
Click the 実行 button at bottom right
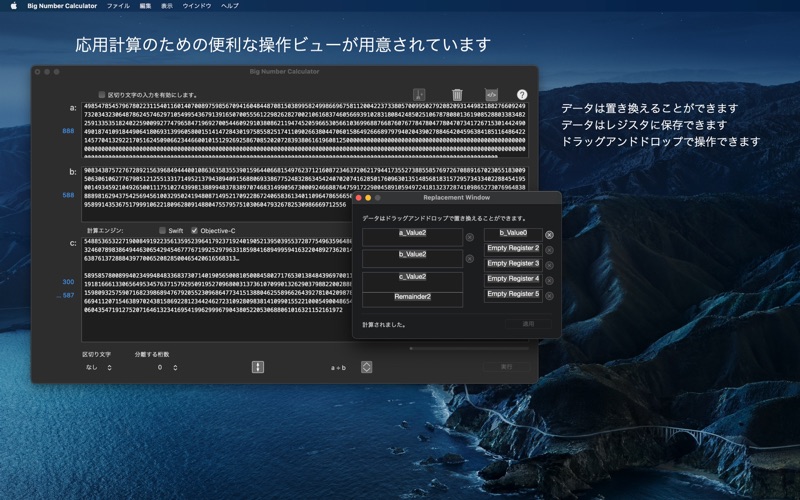click(x=505, y=367)
